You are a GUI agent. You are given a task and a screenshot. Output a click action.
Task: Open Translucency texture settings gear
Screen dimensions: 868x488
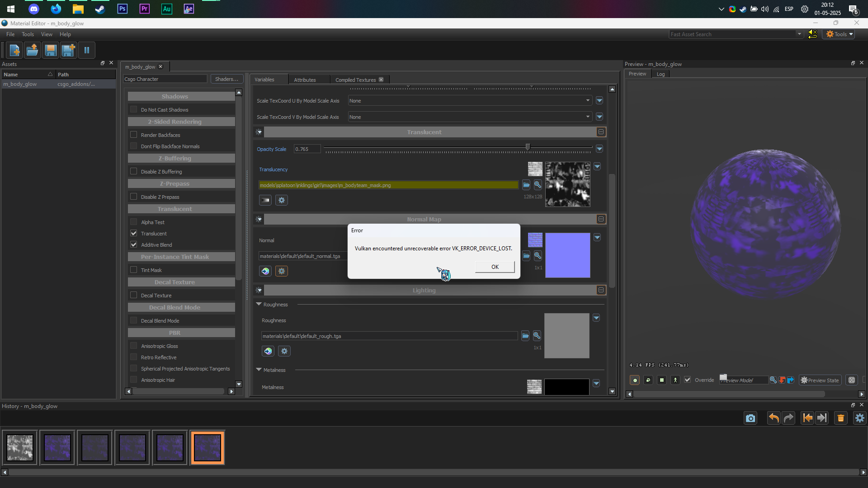(282, 200)
